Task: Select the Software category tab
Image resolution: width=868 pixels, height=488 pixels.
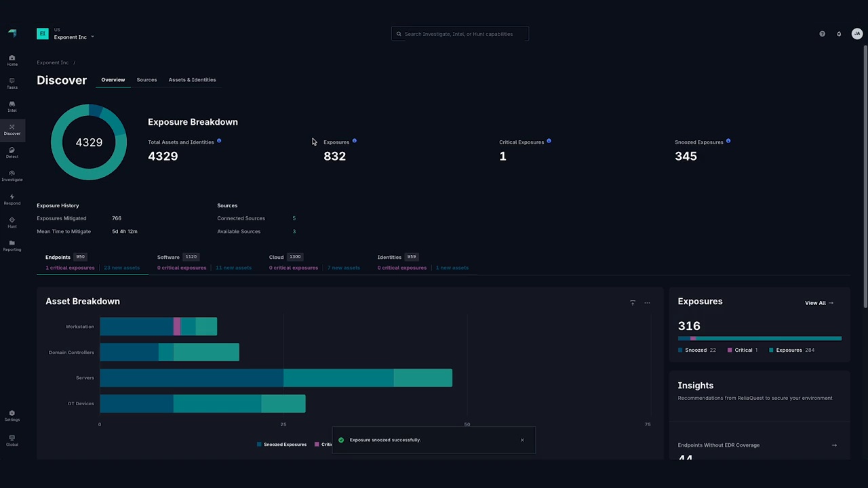Action: [x=204, y=262]
